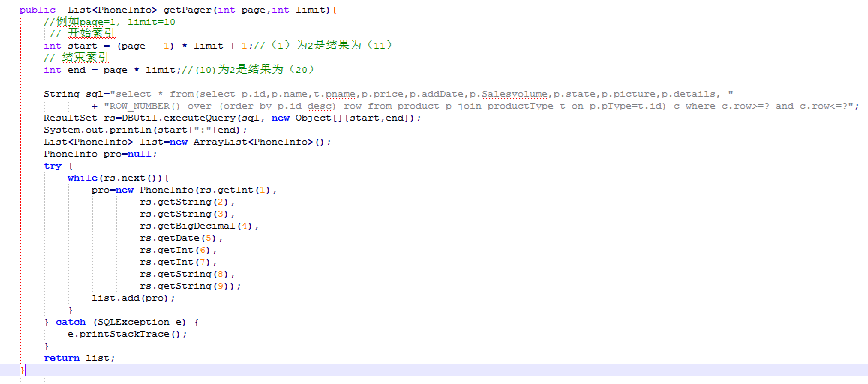Click the list.add(pro) statement

[x=133, y=298]
